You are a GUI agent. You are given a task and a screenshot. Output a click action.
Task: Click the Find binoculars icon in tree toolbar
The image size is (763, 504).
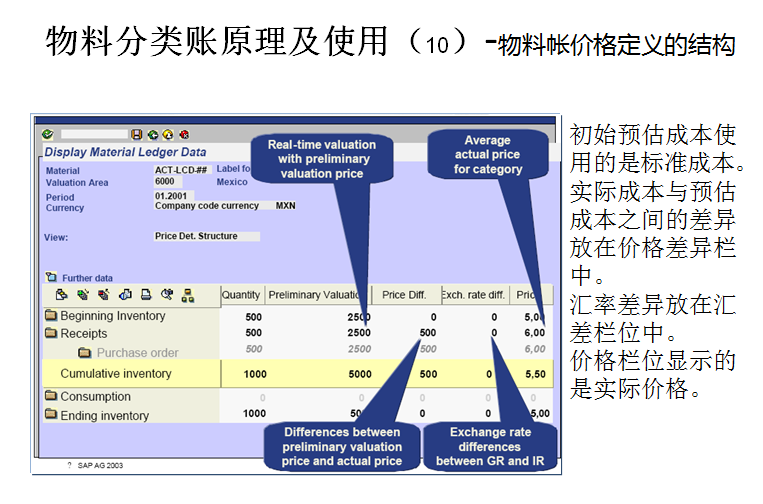(167, 295)
